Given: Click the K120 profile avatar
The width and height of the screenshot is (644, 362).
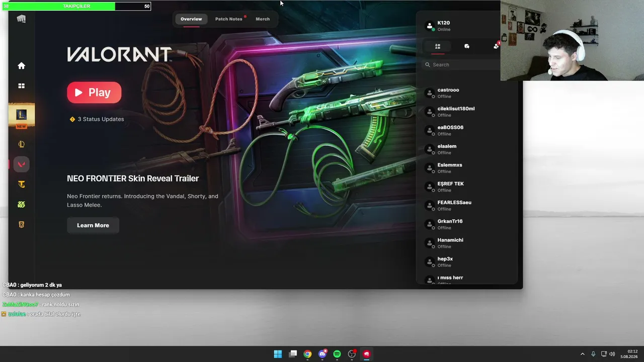Looking at the screenshot, I should pyautogui.click(x=430, y=26).
